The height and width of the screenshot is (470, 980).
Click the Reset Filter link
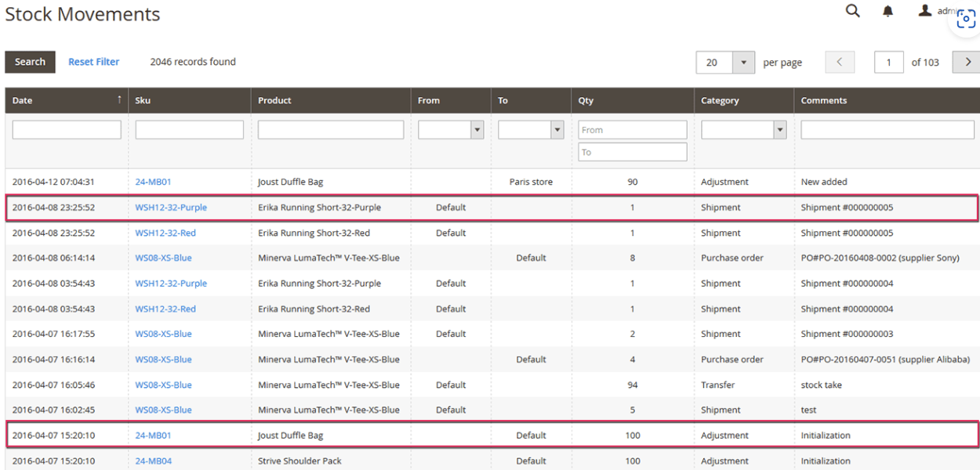tap(93, 61)
